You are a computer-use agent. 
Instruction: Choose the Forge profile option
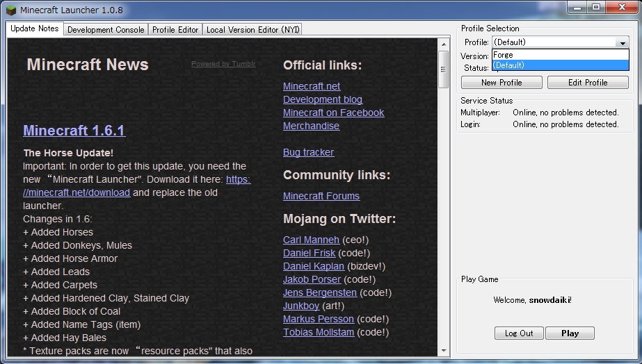click(560, 55)
